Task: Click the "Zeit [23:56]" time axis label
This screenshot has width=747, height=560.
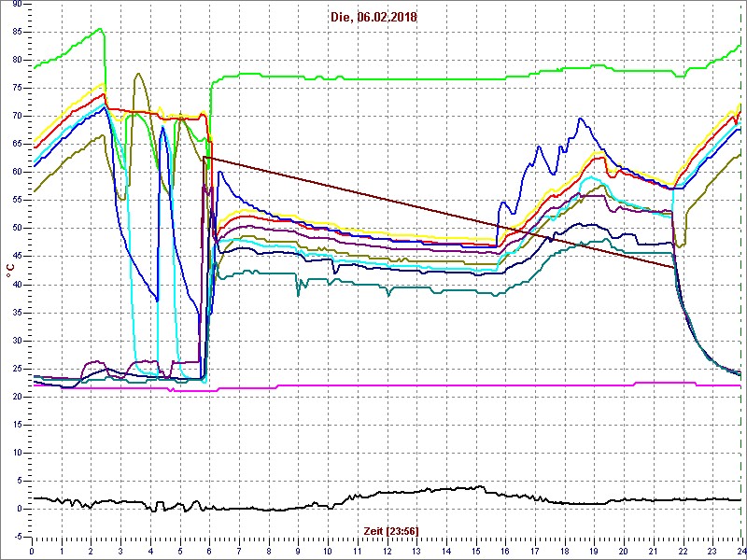Action: point(391,530)
